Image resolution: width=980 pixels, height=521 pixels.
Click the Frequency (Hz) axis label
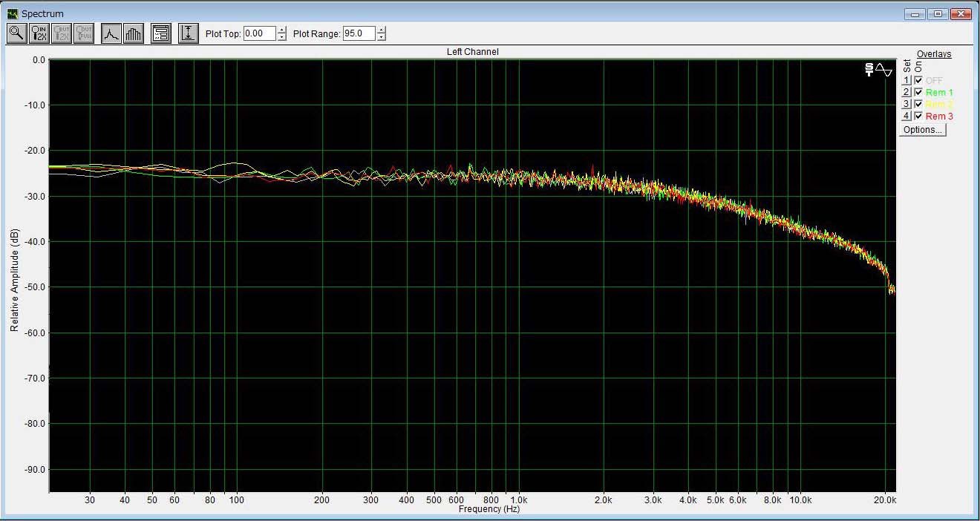[489, 509]
